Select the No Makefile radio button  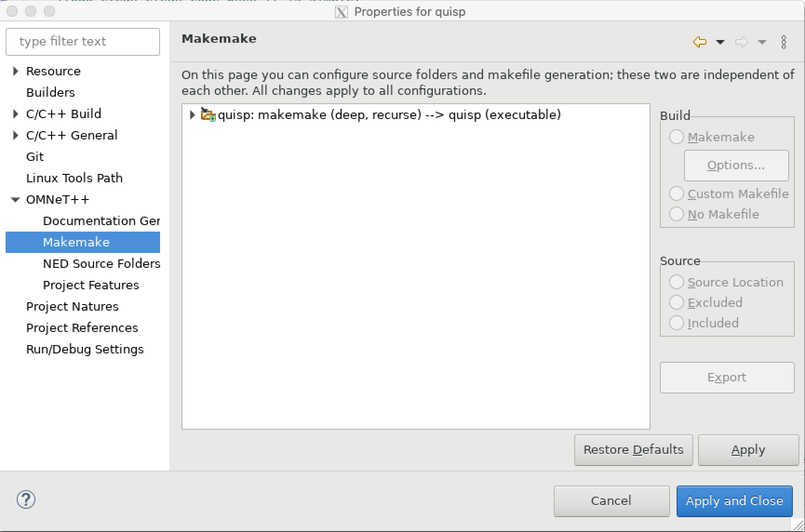(677, 214)
